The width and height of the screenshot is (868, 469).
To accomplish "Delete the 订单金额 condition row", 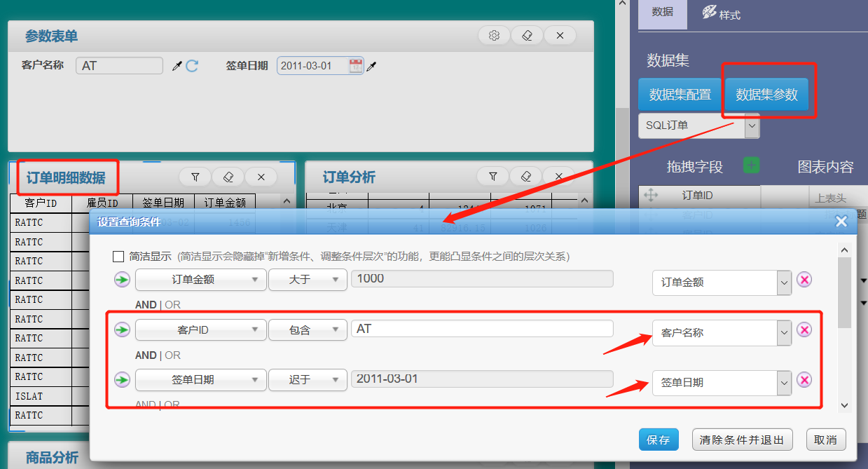I will coord(804,280).
